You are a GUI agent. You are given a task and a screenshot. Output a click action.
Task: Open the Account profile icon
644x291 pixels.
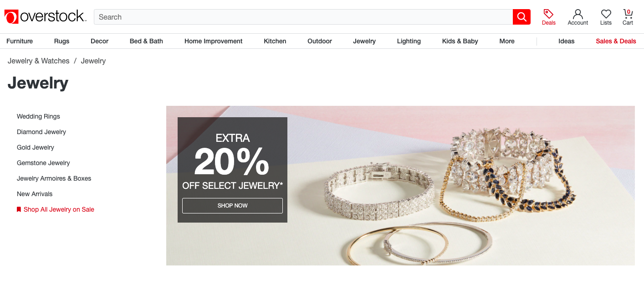[578, 14]
